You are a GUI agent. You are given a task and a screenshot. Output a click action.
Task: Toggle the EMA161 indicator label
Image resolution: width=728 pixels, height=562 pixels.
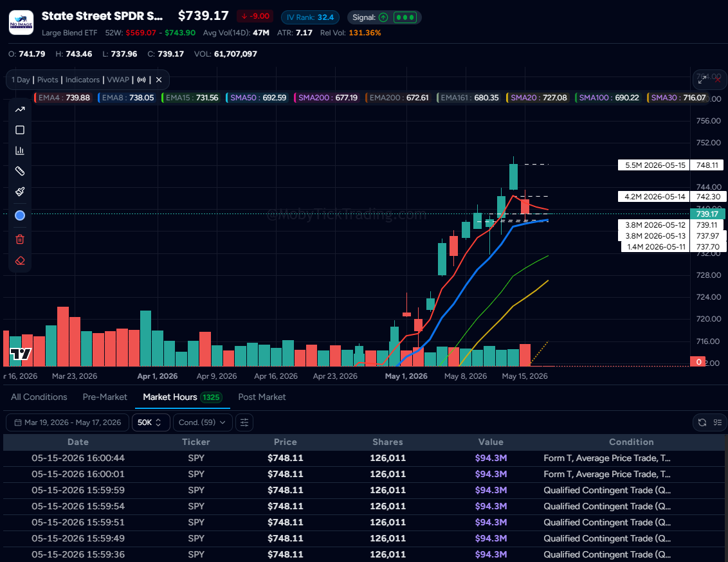pyautogui.click(x=468, y=98)
